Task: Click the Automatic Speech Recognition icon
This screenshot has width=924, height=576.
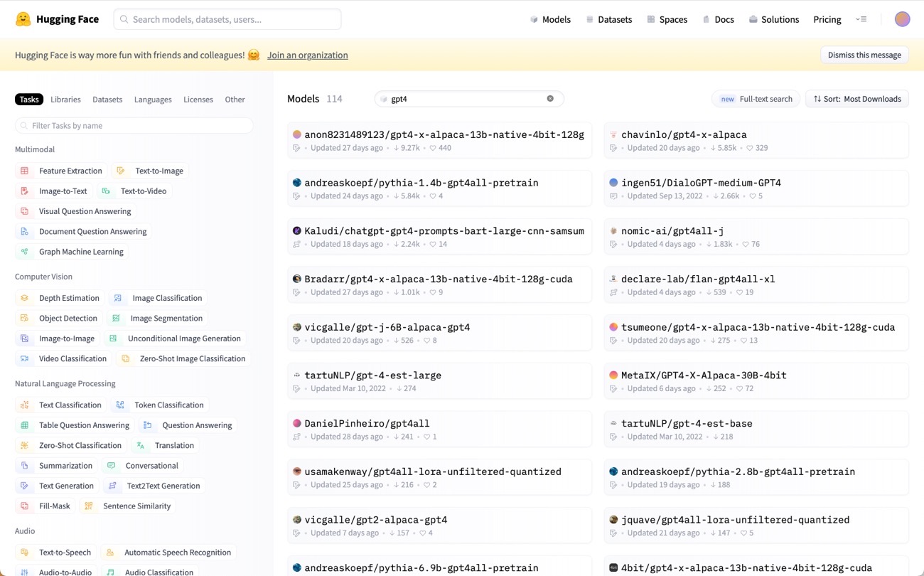Action: pos(110,553)
